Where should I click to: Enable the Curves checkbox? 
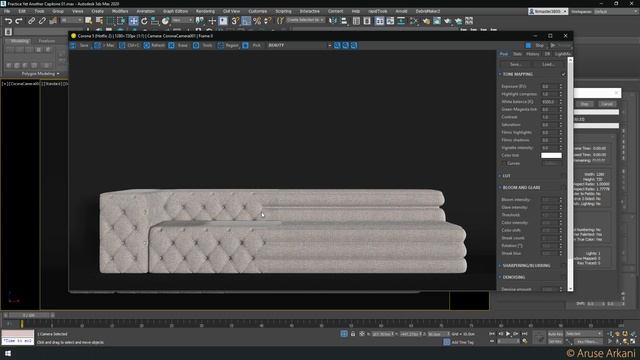(x=504, y=163)
